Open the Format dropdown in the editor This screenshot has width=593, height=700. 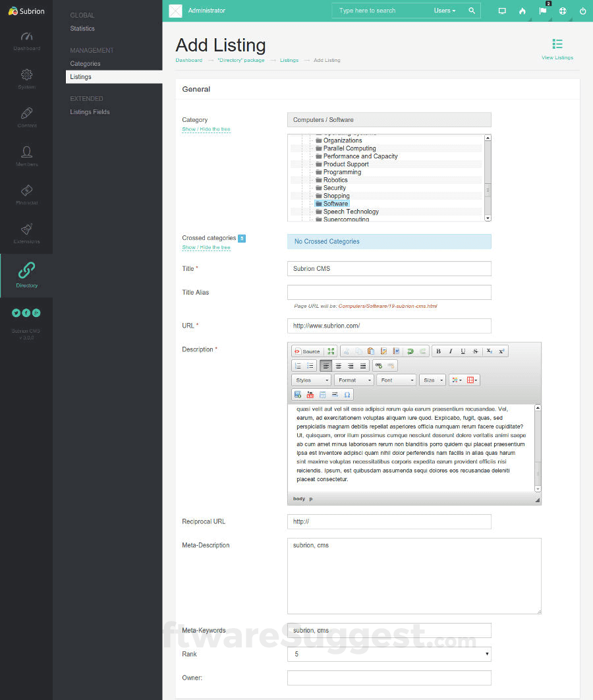(354, 380)
